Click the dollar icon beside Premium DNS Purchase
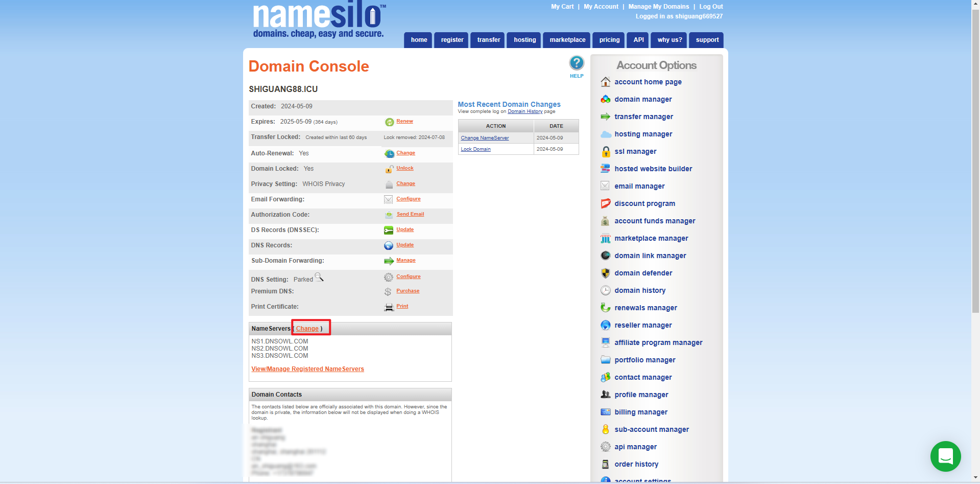 (387, 291)
